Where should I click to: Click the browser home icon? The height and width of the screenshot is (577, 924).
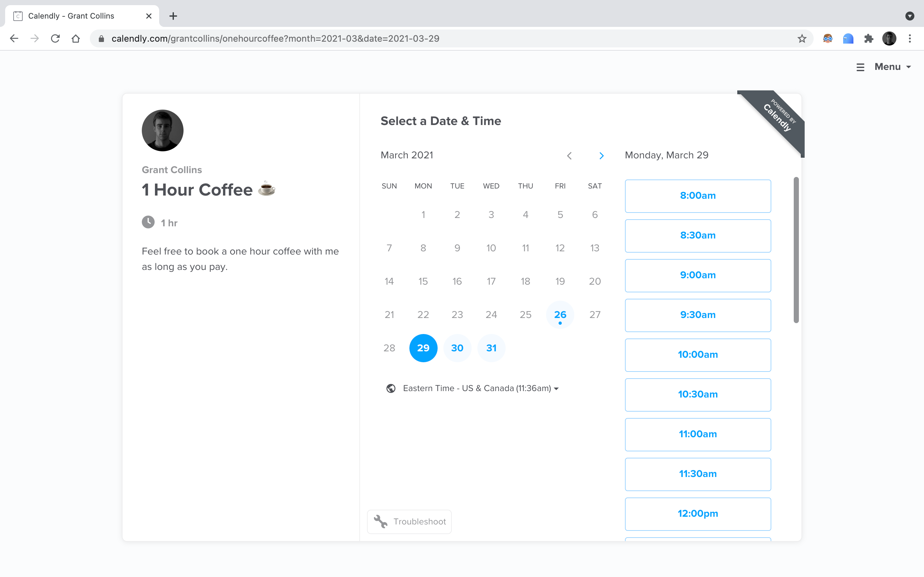(x=76, y=38)
